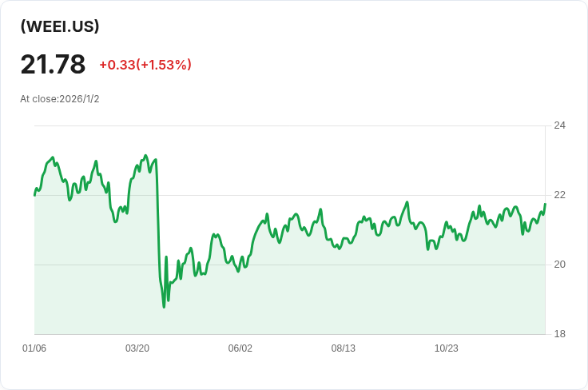Select the 21.78 current price
Viewport: 588px width, 390px height.
point(53,64)
